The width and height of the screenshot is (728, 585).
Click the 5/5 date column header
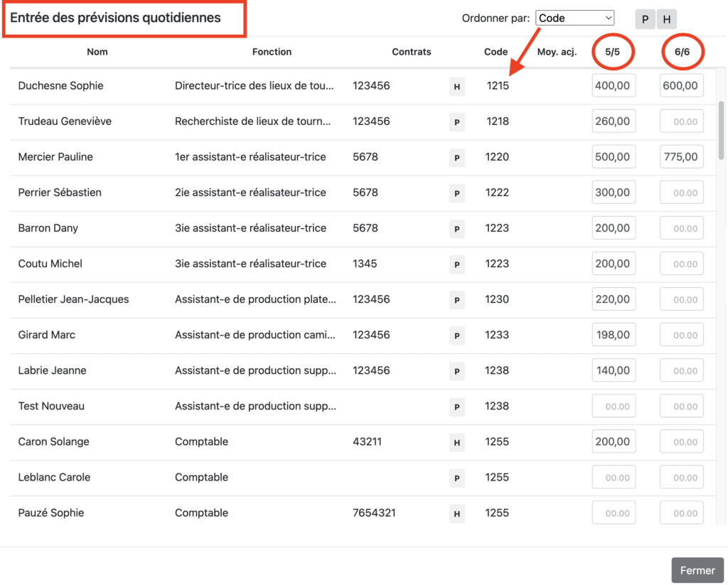(613, 52)
